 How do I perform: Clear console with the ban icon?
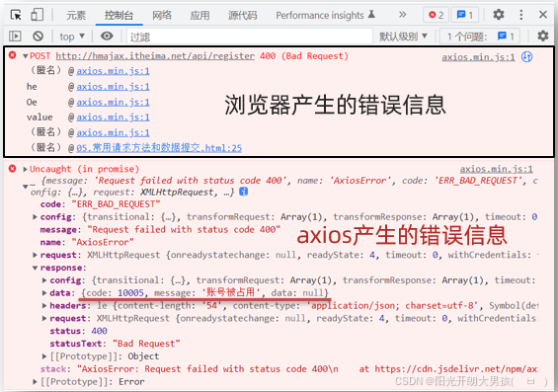click(39, 36)
